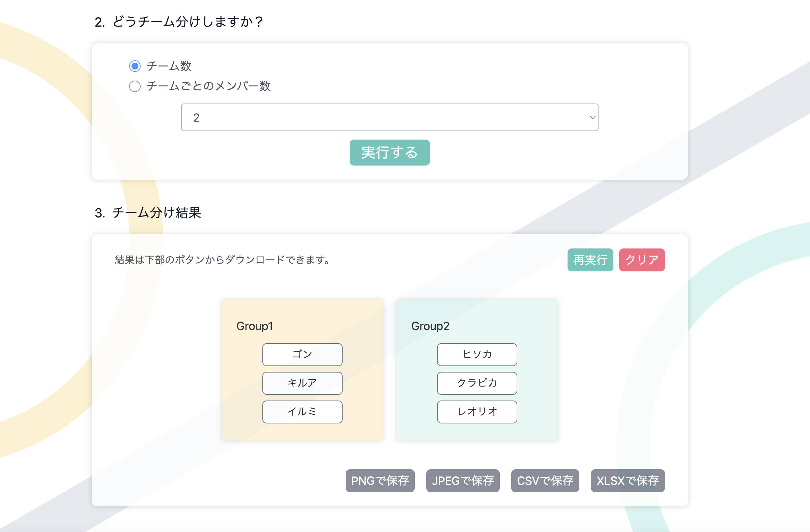This screenshot has width=810, height=532.
Task: Save the result as PNG
Action: click(380, 481)
